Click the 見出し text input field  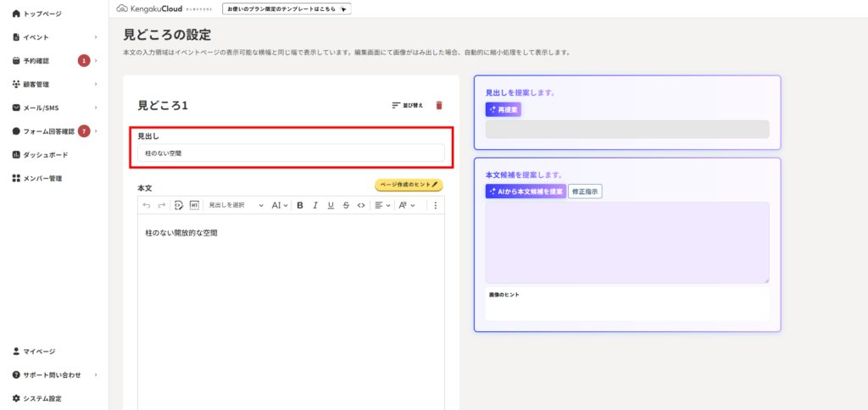point(290,153)
